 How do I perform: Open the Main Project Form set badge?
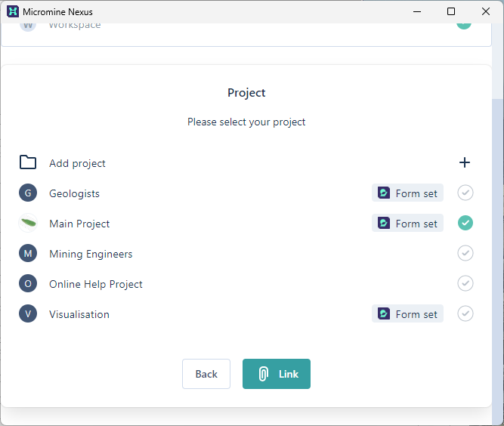(407, 224)
